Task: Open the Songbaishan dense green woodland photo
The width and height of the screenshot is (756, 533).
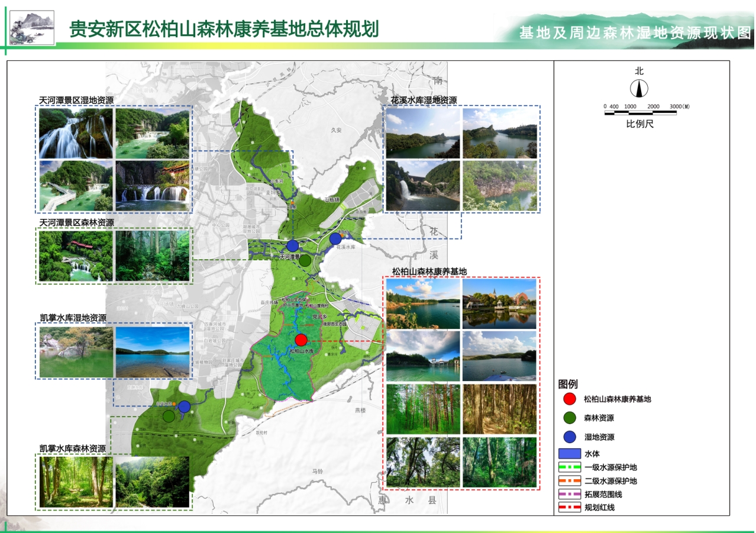Action: click(500, 462)
